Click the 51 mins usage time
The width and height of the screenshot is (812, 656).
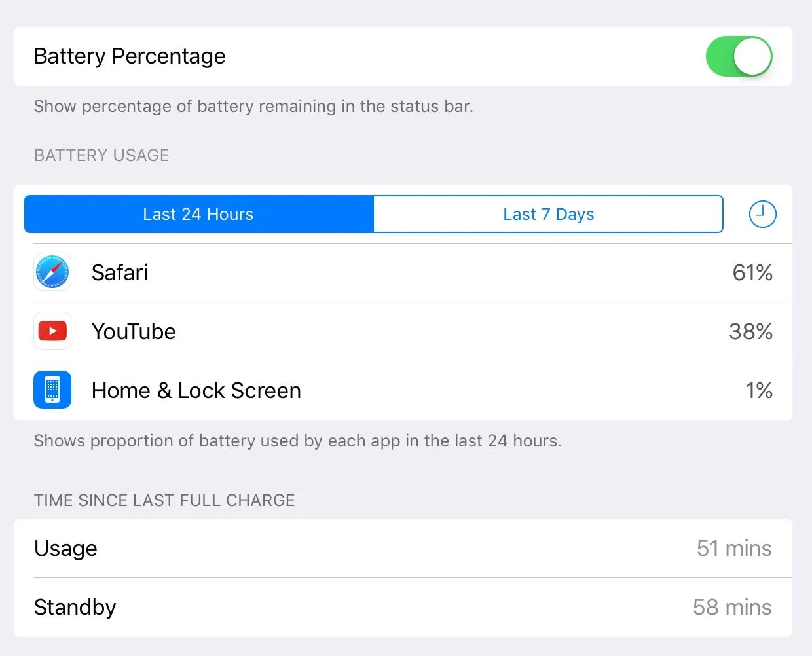pyautogui.click(x=734, y=549)
